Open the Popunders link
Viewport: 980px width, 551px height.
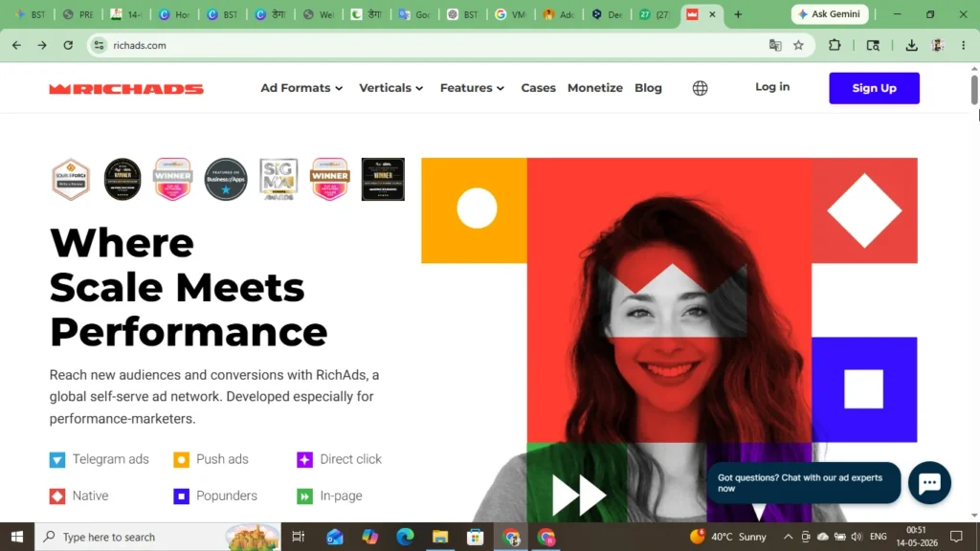[x=227, y=496]
